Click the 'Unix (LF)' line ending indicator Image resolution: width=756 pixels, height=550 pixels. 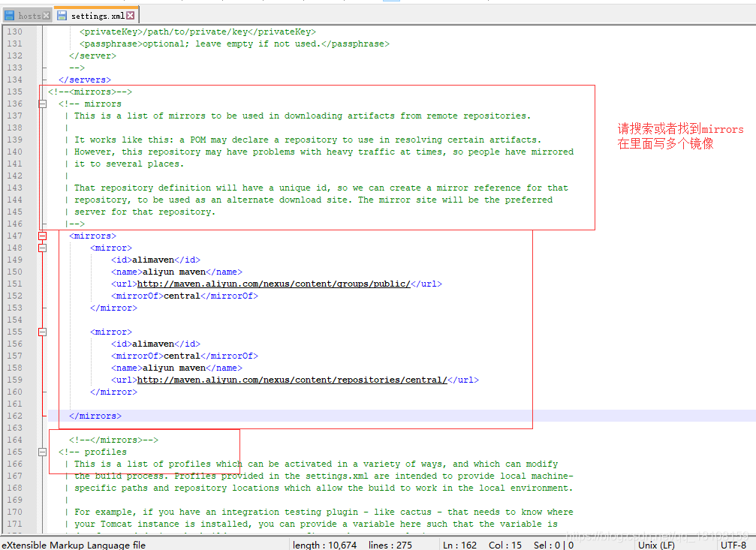pyautogui.click(x=656, y=545)
